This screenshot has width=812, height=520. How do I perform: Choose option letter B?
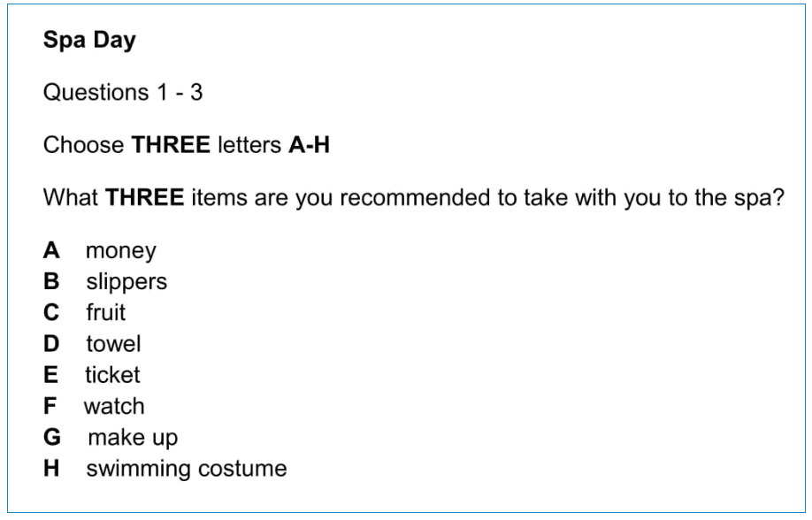tap(52, 282)
